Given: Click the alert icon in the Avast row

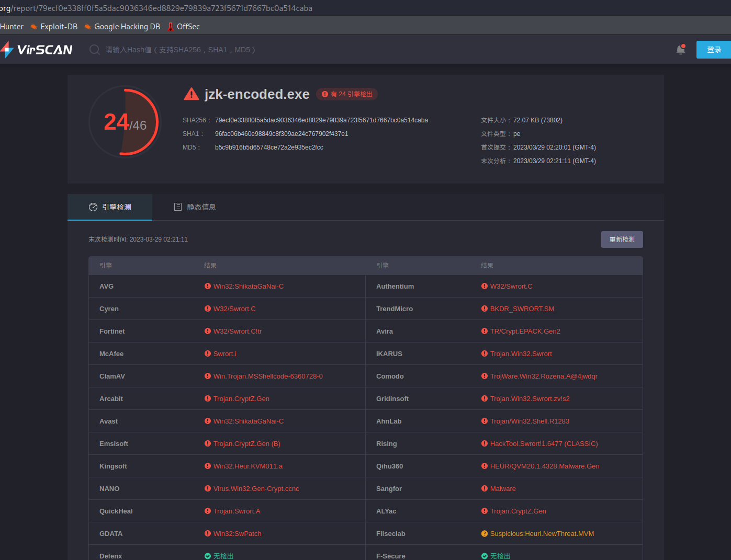Looking at the screenshot, I should (208, 421).
